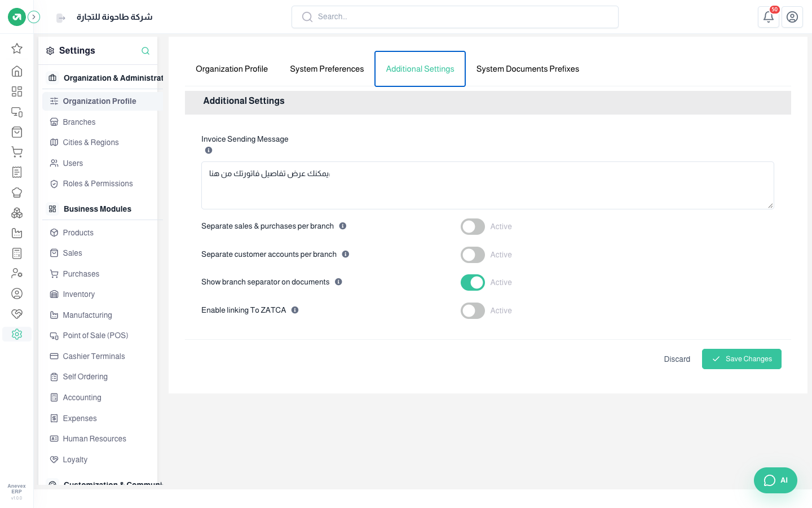812x508 pixels.
Task: Open the user-with-gear icon in left rail
Action: (17, 273)
